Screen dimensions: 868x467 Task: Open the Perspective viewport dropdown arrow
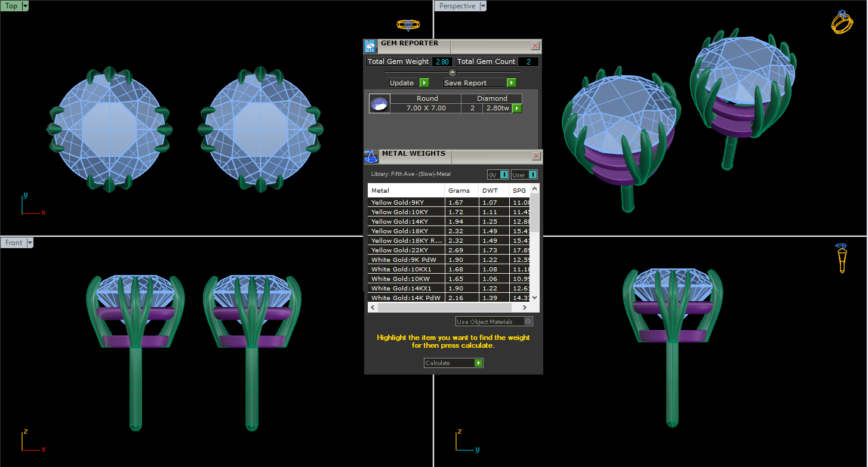click(483, 7)
